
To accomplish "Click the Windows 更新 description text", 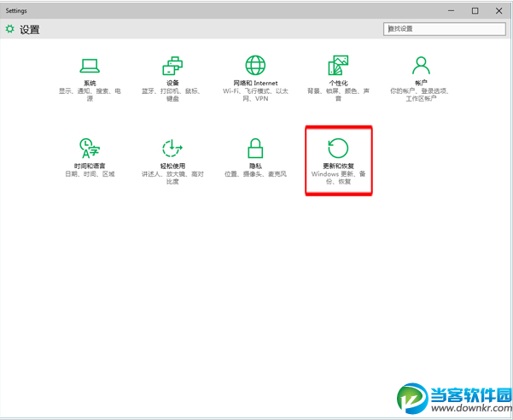I will [338, 178].
